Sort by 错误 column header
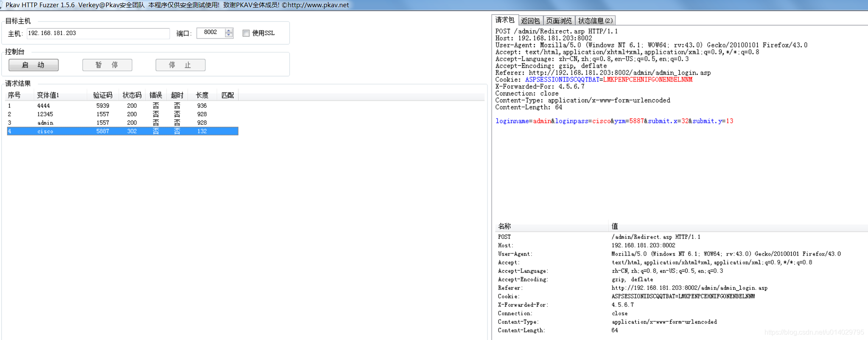This screenshot has width=868, height=340. point(156,95)
